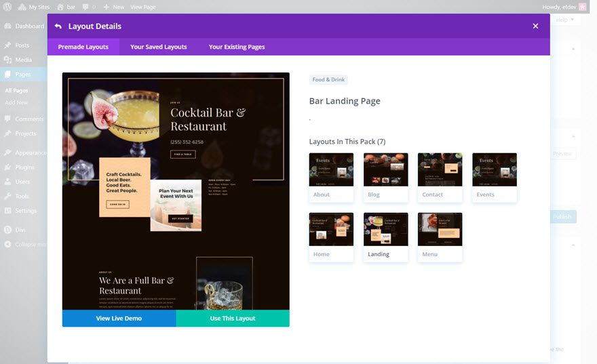
Task: Open View Page link in admin bar
Action: tap(142, 7)
